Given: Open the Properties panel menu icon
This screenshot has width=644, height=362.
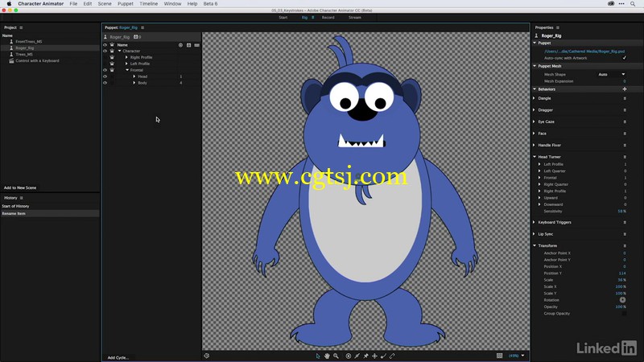Looking at the screenshot, I should [558, 27].
